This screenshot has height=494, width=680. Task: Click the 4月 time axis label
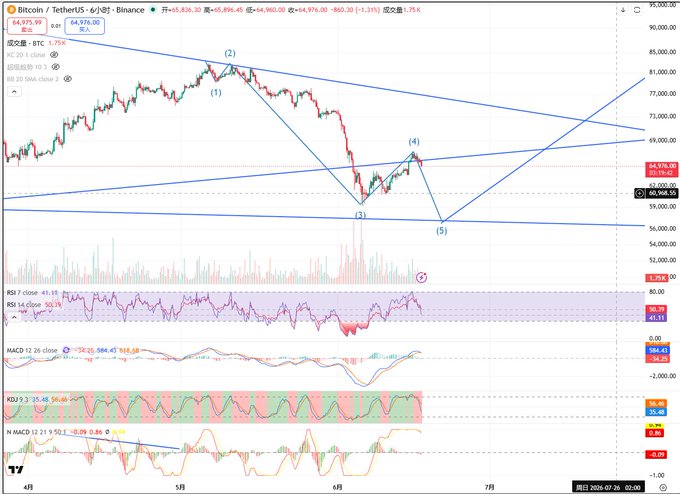point(28,487)
